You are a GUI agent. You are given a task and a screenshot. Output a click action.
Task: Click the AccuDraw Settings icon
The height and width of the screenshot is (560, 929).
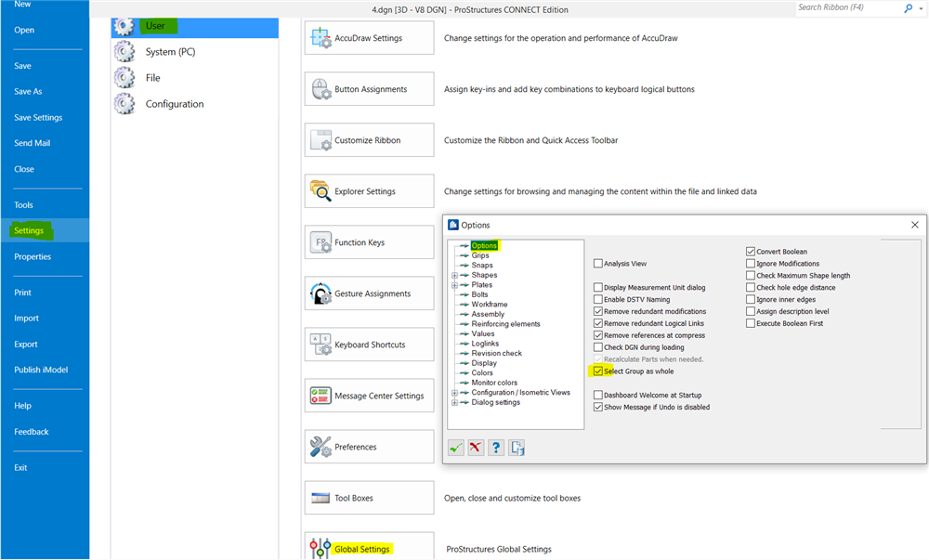tap(321, 38)
